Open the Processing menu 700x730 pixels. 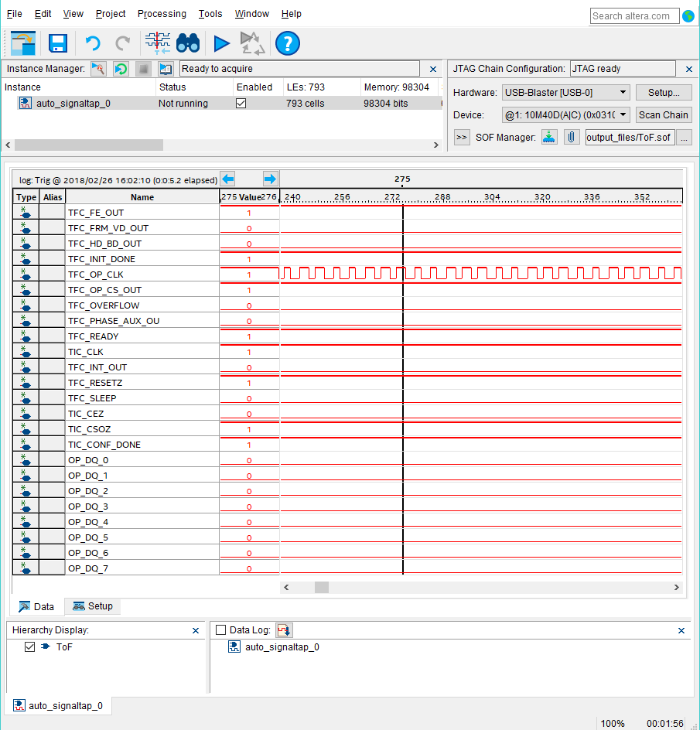pos(162,13)
